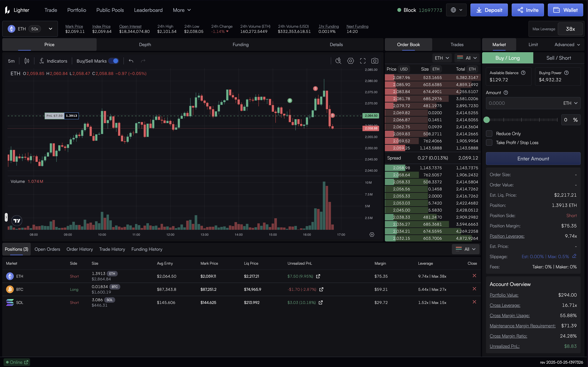Open the Leaderboard page
The height and width of the screenshot is (367, 588).
[148, 10]
